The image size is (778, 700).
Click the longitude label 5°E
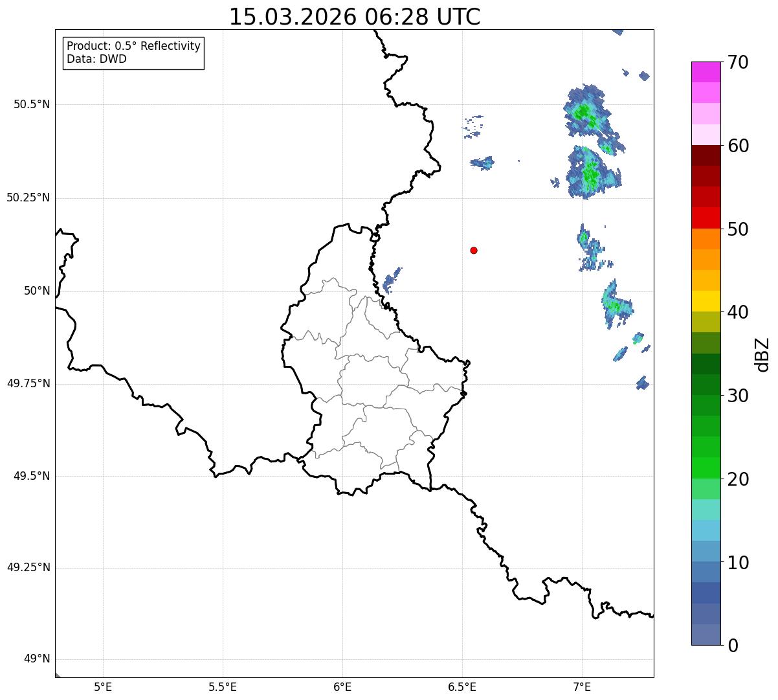point(103,686)
